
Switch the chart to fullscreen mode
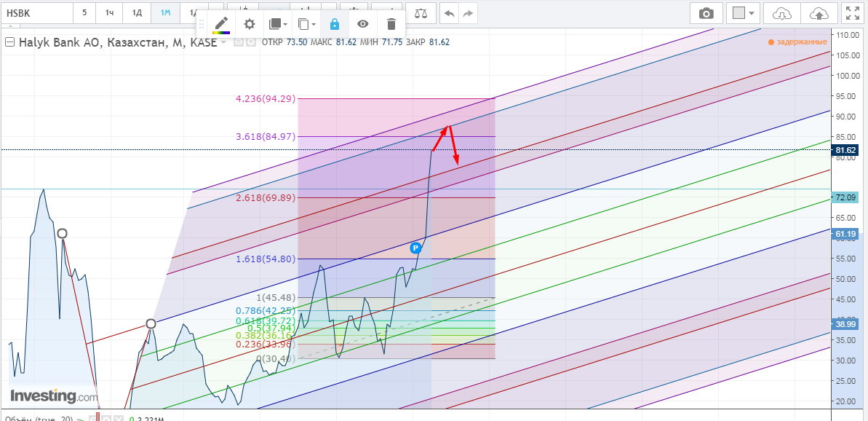pyautogui.click(x=854, y=12)
